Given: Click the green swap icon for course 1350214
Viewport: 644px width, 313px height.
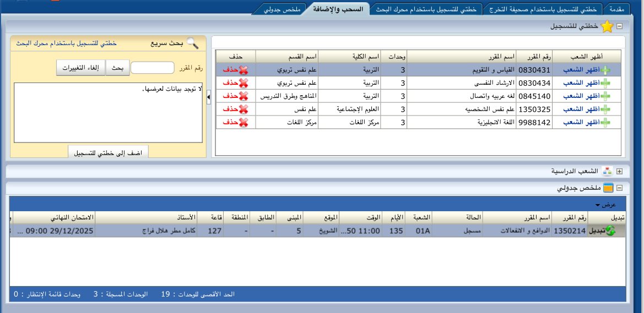Looking at the screenshot, I should (611, 231).
